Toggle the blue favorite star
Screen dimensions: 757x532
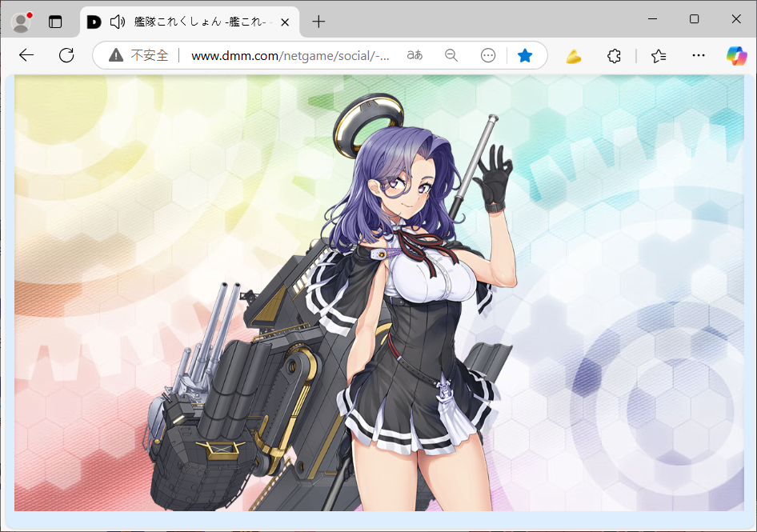525,55
